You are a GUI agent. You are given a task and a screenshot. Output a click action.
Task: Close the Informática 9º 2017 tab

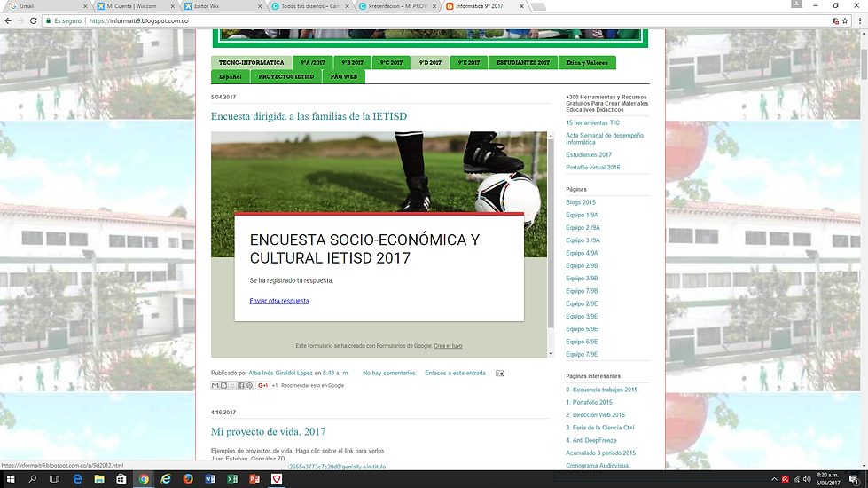click(x=521, y=6)
